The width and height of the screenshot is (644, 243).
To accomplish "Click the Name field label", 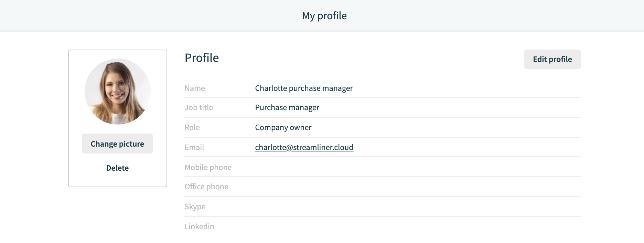I will [195, 88].
